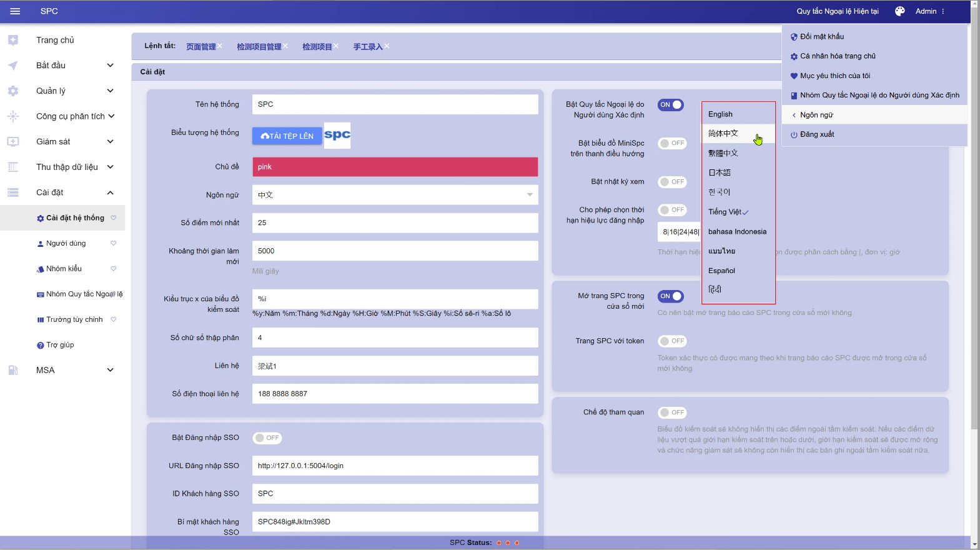
Task: Select 日本語 from language list
Action: (x=720, y=172)
